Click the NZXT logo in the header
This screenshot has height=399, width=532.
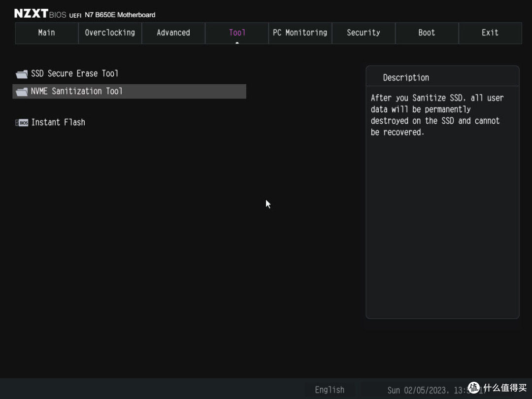coord(31,14)
